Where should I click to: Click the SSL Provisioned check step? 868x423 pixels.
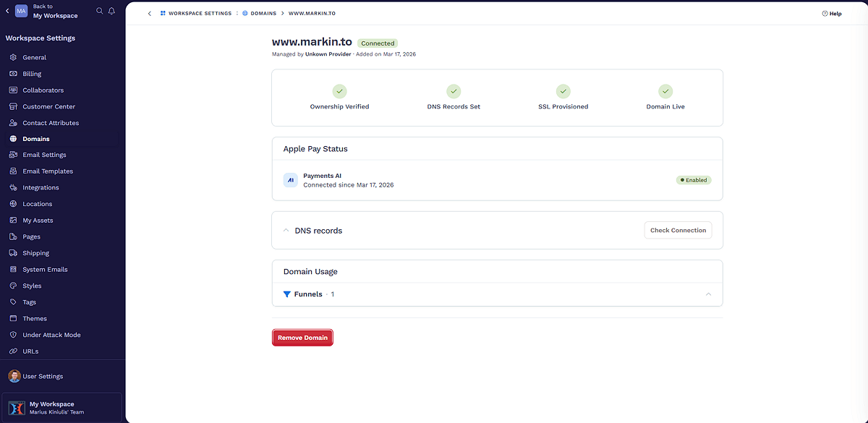(x=563, y=98)
